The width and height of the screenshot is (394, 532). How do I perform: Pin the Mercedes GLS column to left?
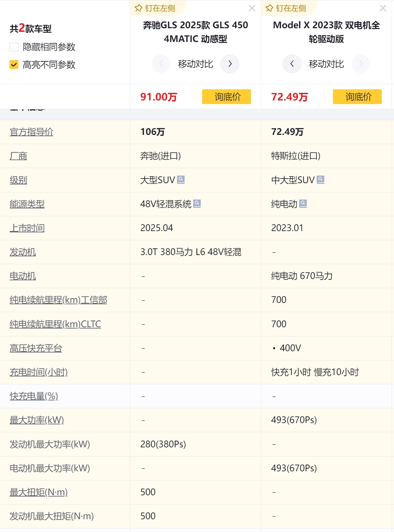(155, 8)
